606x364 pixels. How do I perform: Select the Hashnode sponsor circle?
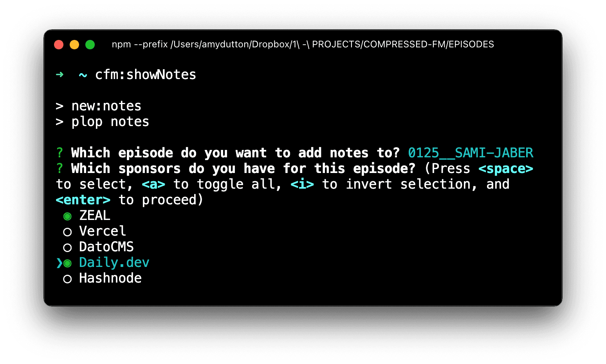point(67,279)
